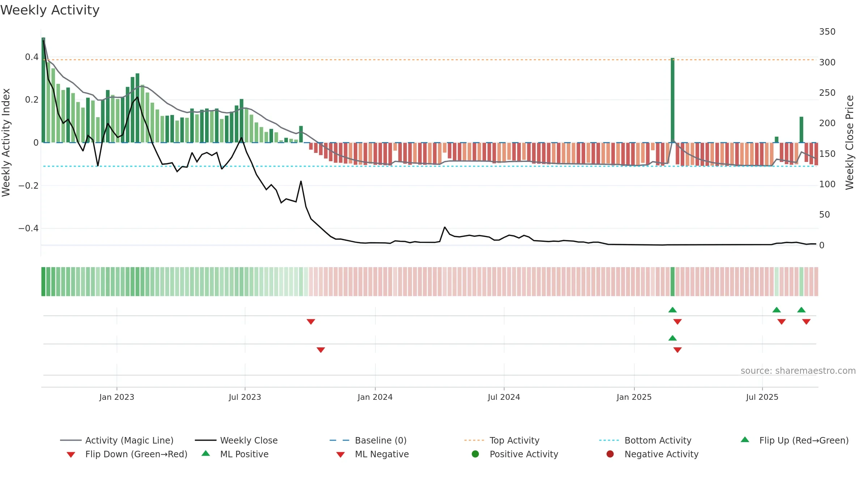Click the green flip-up marker just after Jul 2025
The width and height of the screenshot is (868, 488).
(776, 310)
